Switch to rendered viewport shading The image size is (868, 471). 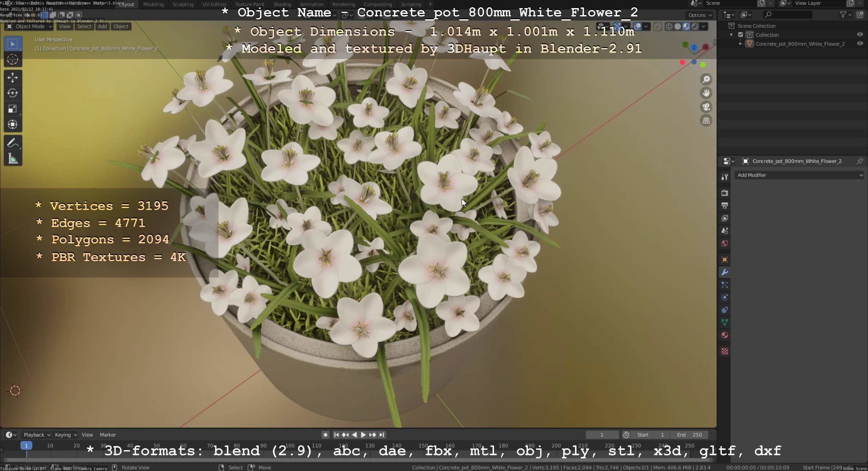click(695, 27)
